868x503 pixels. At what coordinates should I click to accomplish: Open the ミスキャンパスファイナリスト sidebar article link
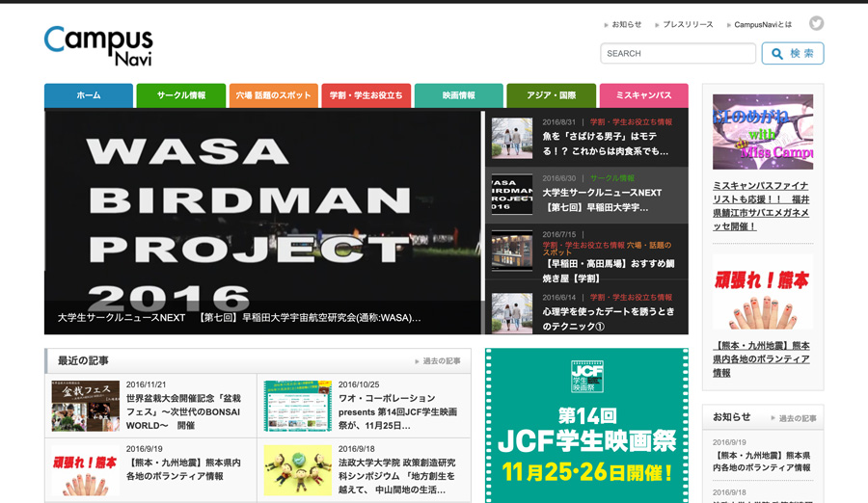click(761, 205)
